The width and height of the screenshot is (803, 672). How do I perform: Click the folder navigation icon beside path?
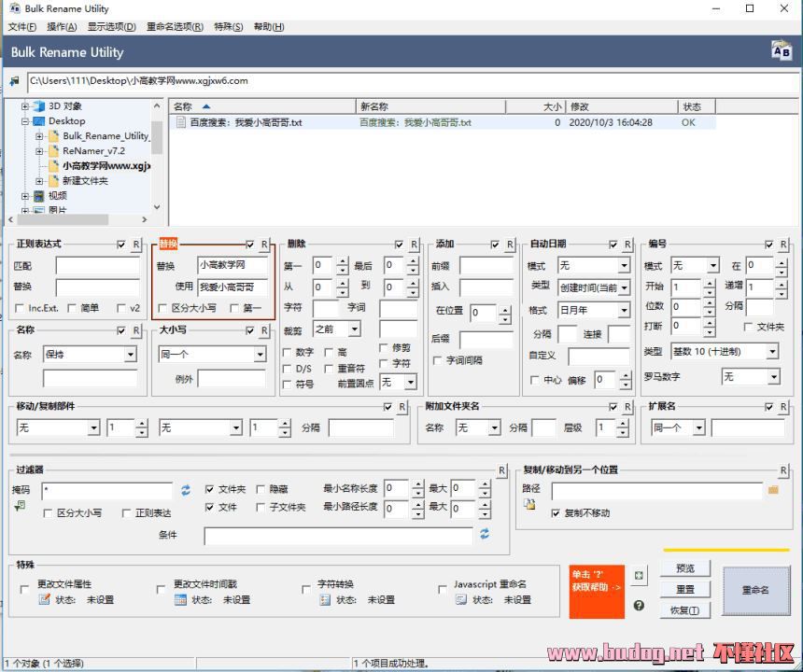point(15,81)
